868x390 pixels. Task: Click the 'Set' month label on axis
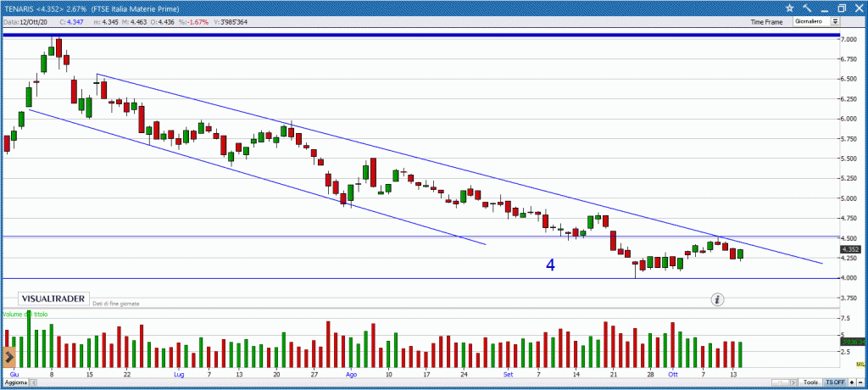(509, 374)
